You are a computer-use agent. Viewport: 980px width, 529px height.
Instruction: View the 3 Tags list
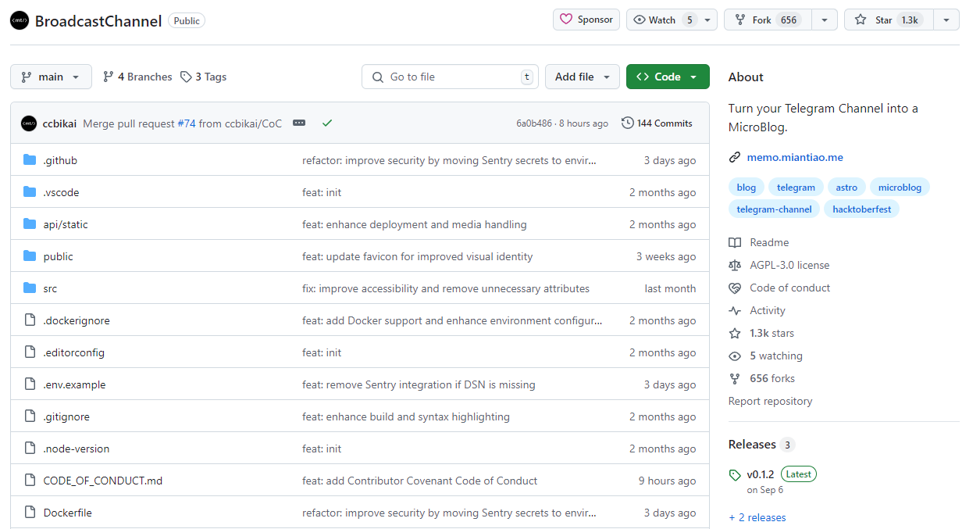(x=203, y=77)
